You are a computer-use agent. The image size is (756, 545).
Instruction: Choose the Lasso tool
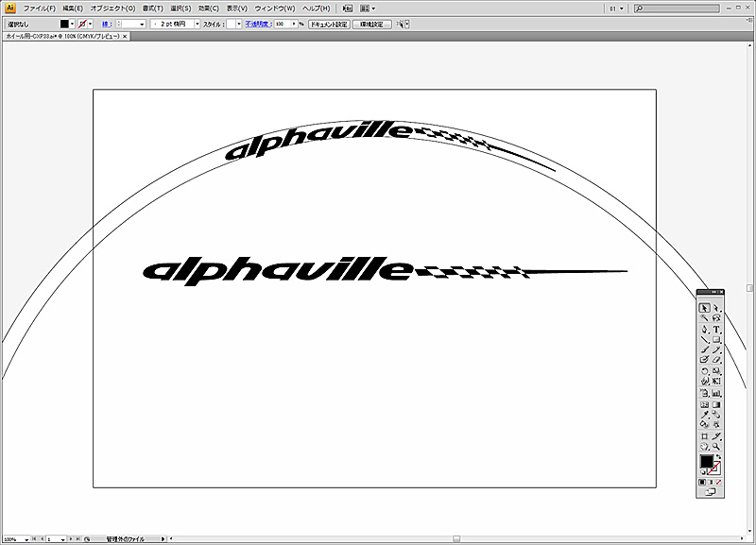click(x=716, y=318)
